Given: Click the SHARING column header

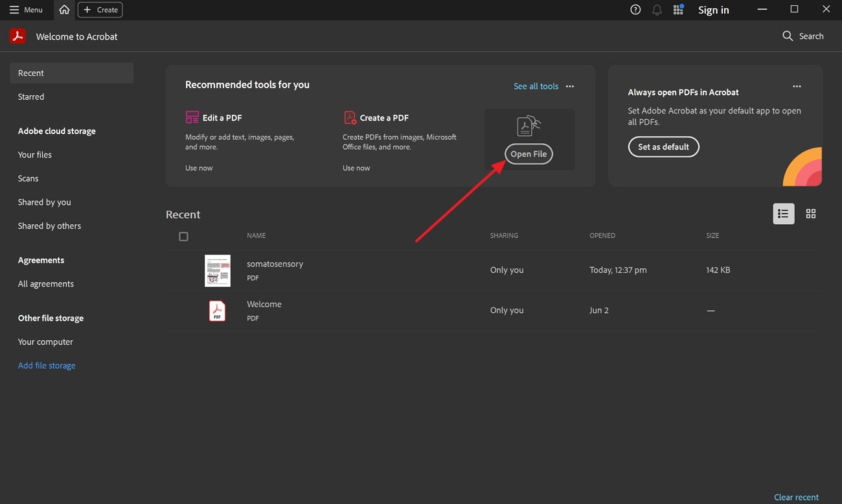Looking at the screenshot, I should [504, 236].
